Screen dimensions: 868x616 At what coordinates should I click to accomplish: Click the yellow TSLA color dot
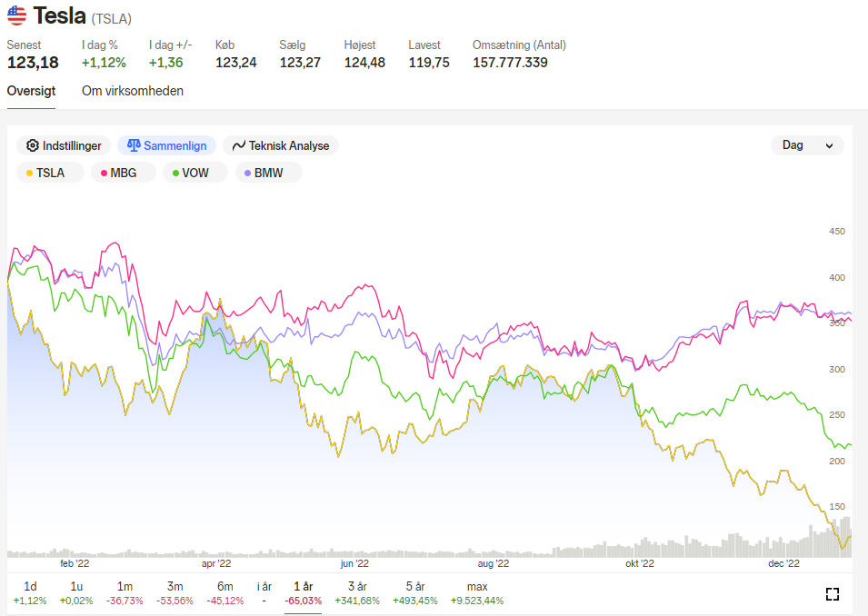[29, 174]
